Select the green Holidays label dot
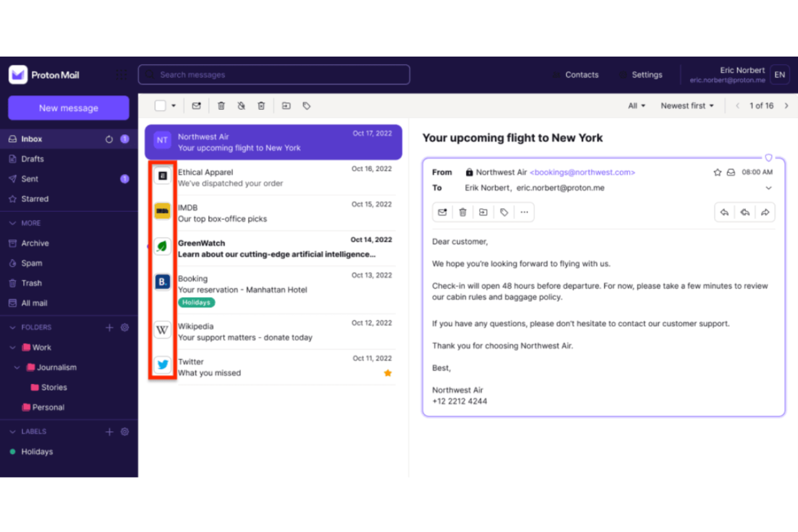798x532 pixels. click(x=12, y=452)
